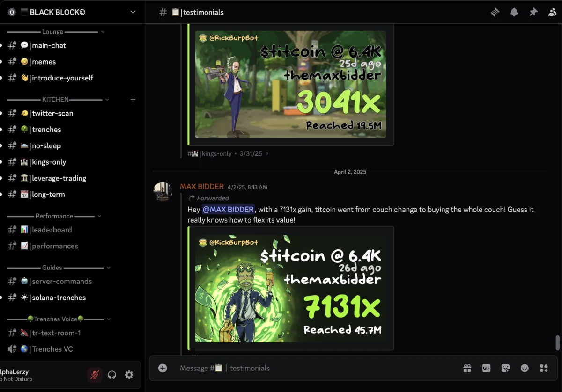Image resolution: width=562 pixels, height=392 pixels.
Task: Open user settings gear icon
Action: (129, 375)
